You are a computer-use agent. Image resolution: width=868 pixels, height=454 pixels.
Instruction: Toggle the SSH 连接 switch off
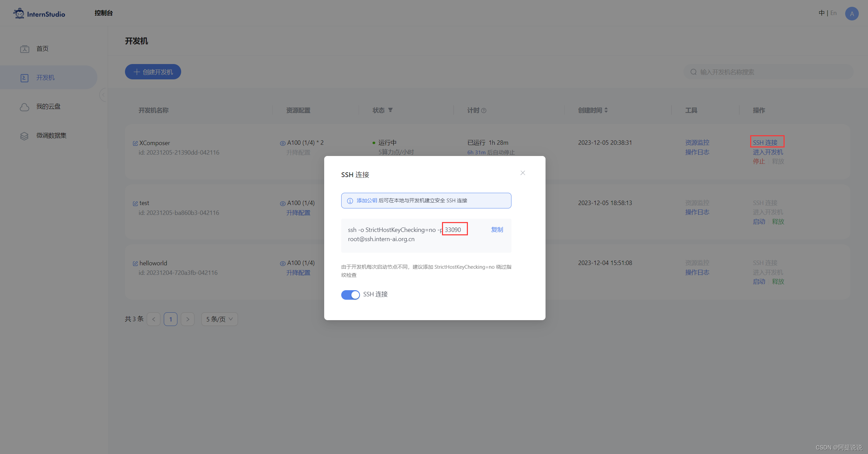tap(350, 295)
